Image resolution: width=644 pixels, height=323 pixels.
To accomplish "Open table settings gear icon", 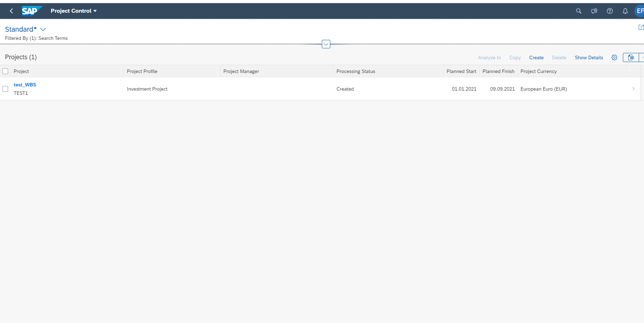I will 614,57.
